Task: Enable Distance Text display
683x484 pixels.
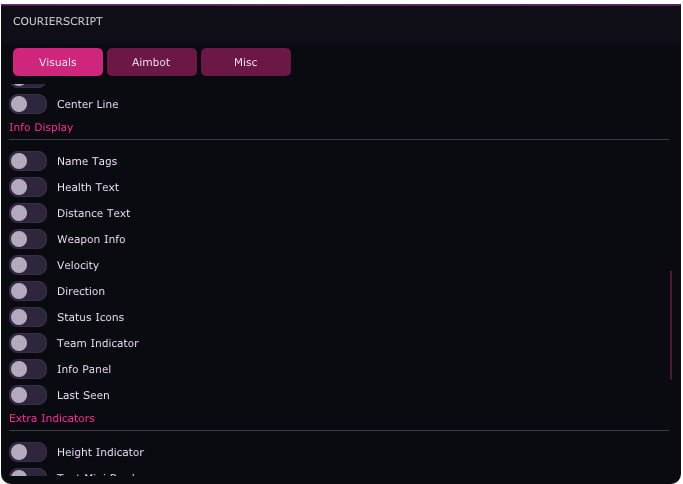Action: pos(28,213)
